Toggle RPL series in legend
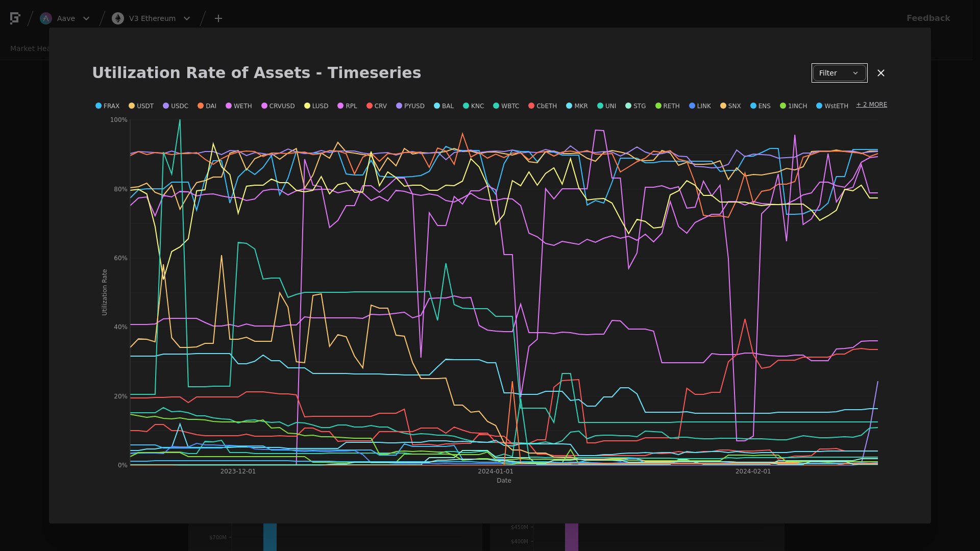The height and width of the screenshot is (551, 980). click(348, 106)
